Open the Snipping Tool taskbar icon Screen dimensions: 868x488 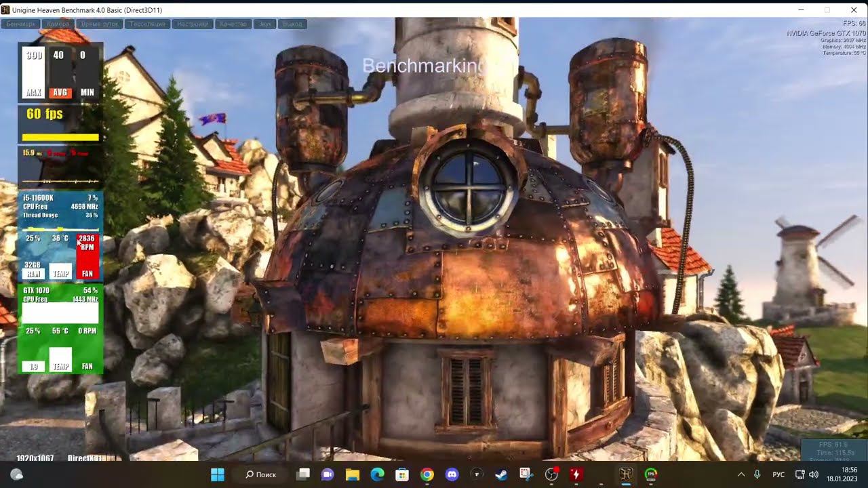[x=526, y=474]
